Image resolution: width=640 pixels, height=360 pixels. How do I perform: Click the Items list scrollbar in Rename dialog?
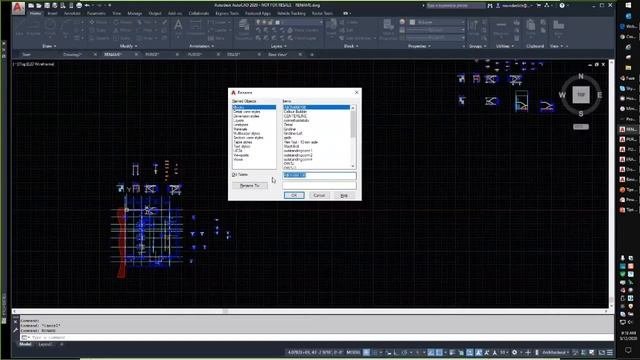pos(353,136)
